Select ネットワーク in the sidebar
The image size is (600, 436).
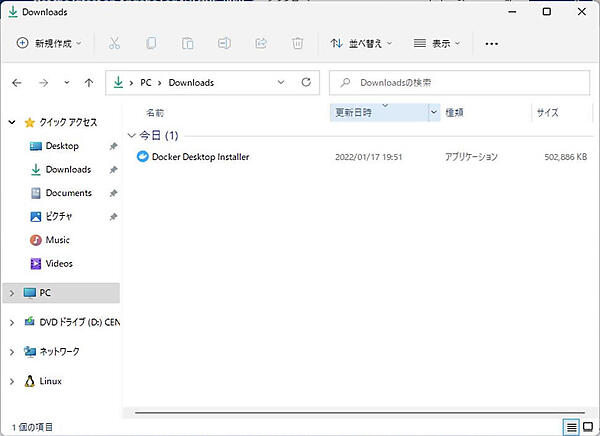click(x=59, y=351)
